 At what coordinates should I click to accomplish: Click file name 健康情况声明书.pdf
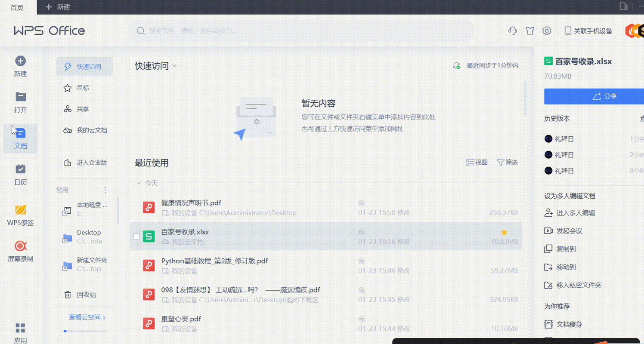point(191,203)
